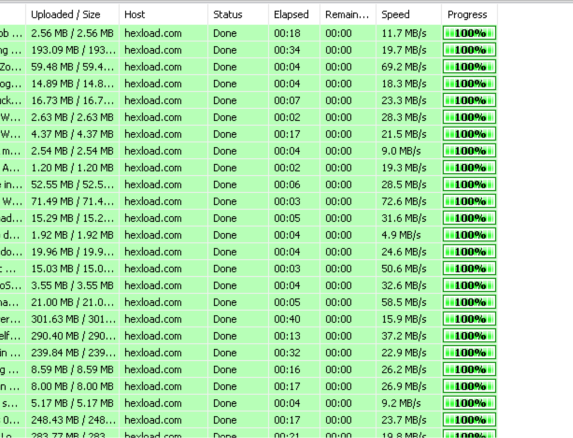Select the row with elapsed 00:40

(x=248, y=319)
